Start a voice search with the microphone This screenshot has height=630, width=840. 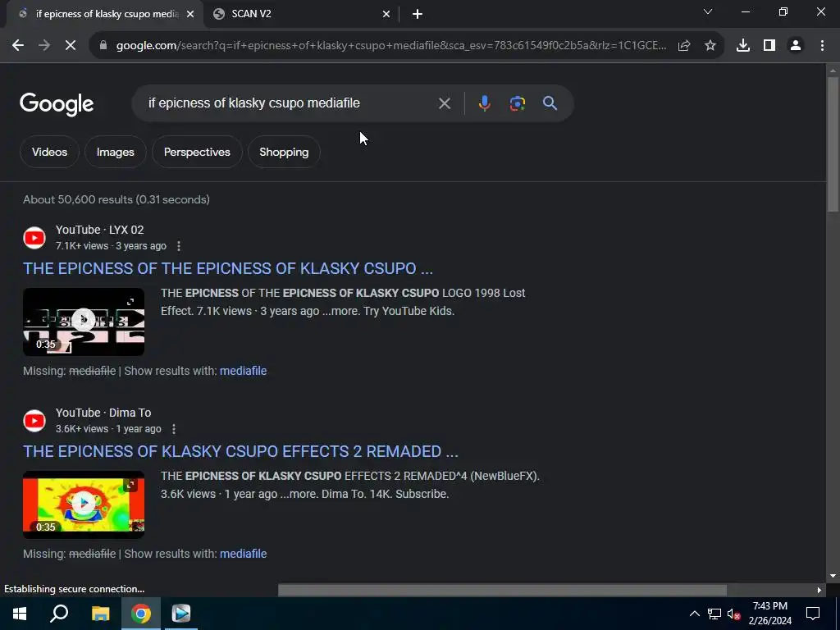(x=484, y=103)
